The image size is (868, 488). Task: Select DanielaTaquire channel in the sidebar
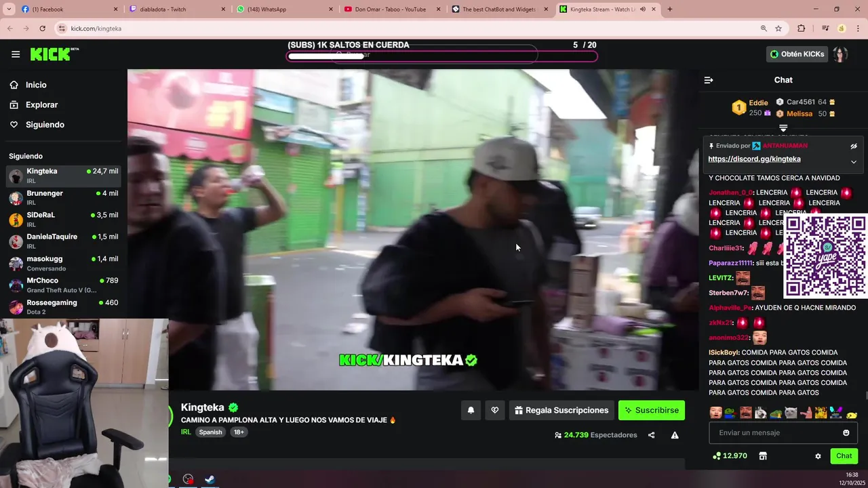[x=63, y=241]
